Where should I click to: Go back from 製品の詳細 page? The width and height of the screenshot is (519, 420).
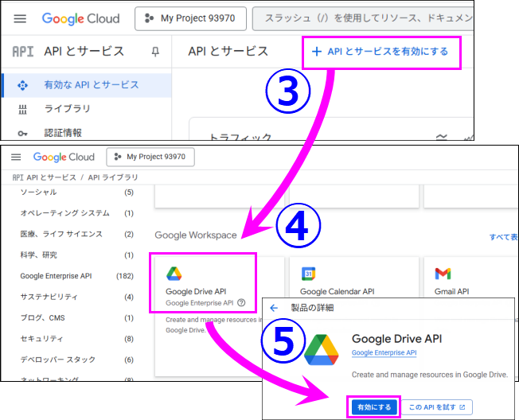tap(274, 308)
